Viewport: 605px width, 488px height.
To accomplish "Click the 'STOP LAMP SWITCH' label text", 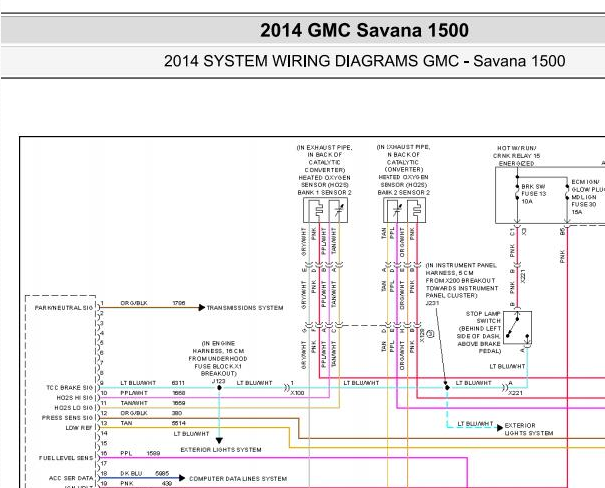I will pyautogui.click(x=483, y=317).
